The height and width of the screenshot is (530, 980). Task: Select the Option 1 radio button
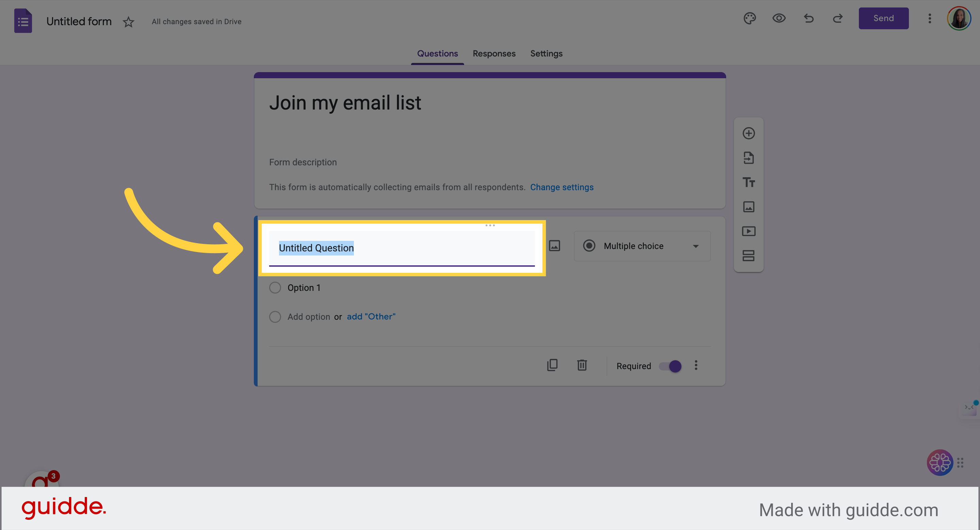click(x=275, y=287)
